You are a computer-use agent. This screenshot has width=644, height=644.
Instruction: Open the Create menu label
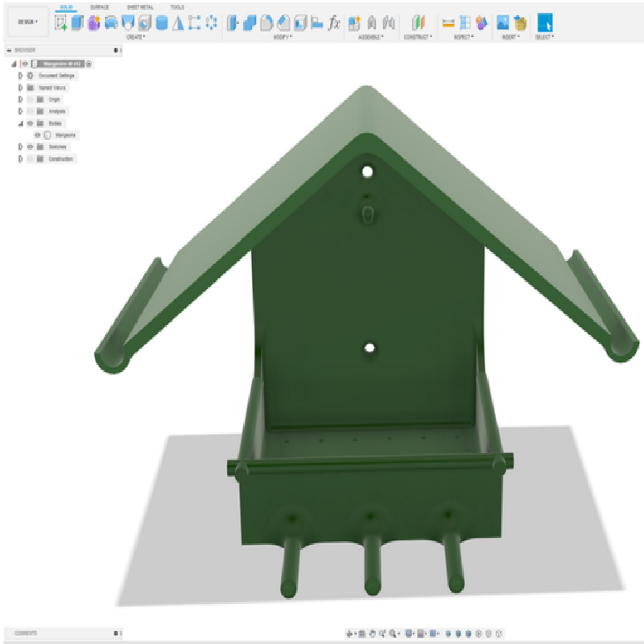(x=135, y=37)
